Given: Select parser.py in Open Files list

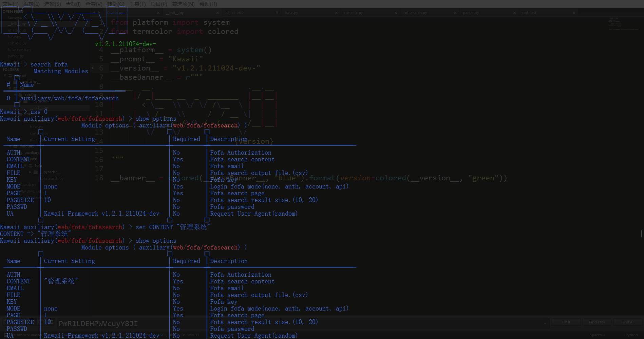Looking at the screenshot, I should pos(16,56).
